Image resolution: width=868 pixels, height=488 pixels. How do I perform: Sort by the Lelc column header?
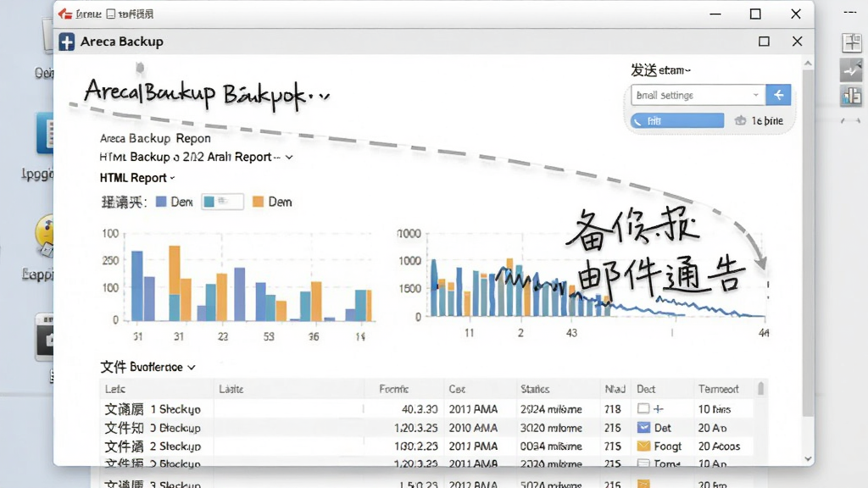tap(115, 389)
